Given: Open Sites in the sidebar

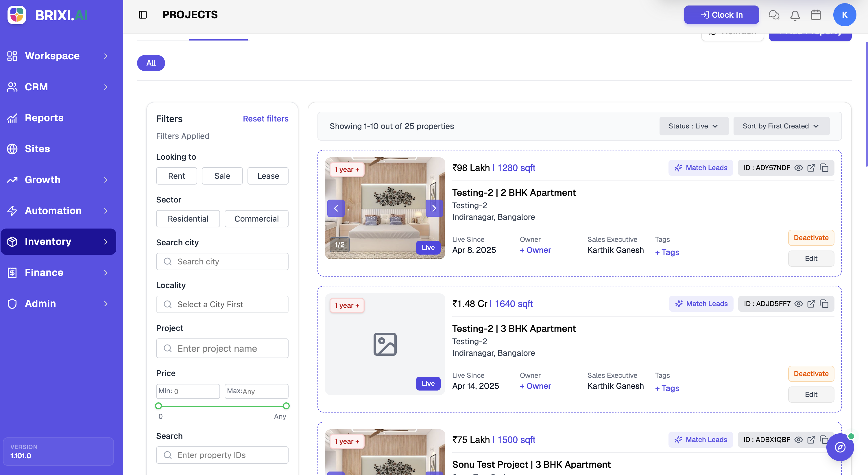Looking at the screenshot, I should pyautogui.click(x=58, y=149).
